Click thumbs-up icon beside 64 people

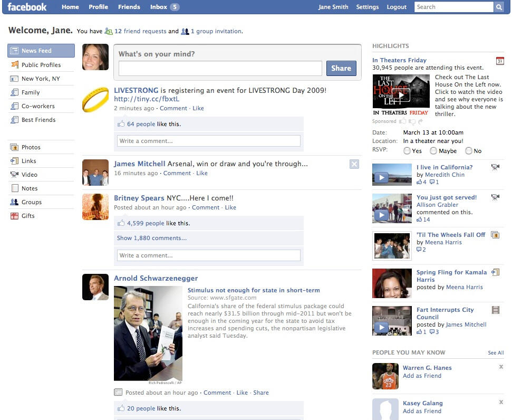121,123
